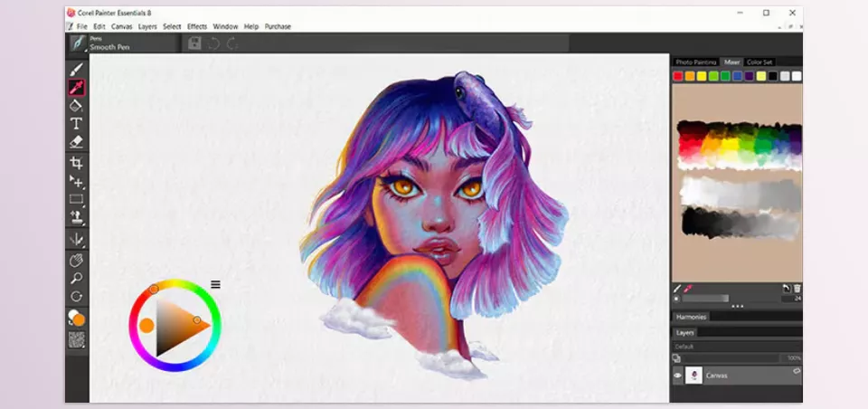Switch to the Mixer tab
The width and height of the screenshot is (868, 409).
coord(731,62)
